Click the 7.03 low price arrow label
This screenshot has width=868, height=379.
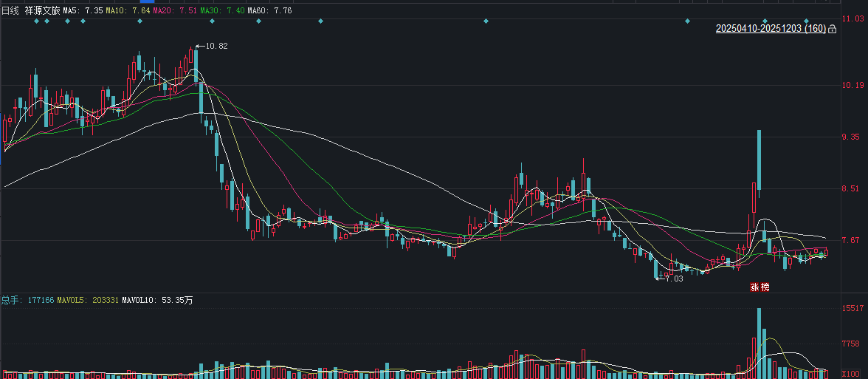pyautogui.click(x=670, y=279)
